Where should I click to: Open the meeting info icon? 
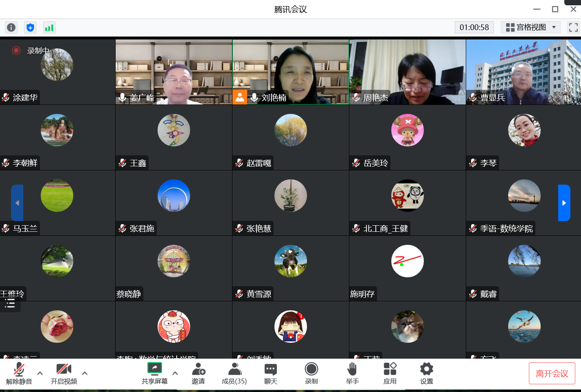11,27
